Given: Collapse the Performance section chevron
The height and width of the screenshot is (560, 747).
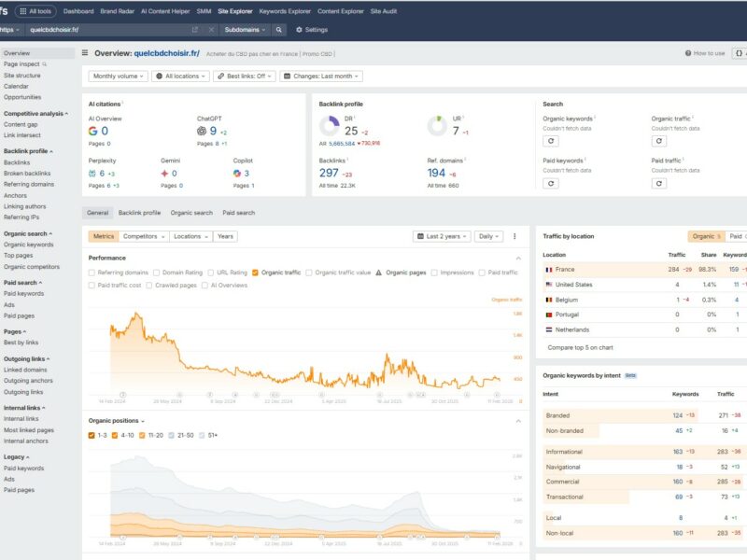Looking at the screenshot, I should [518, 259].
